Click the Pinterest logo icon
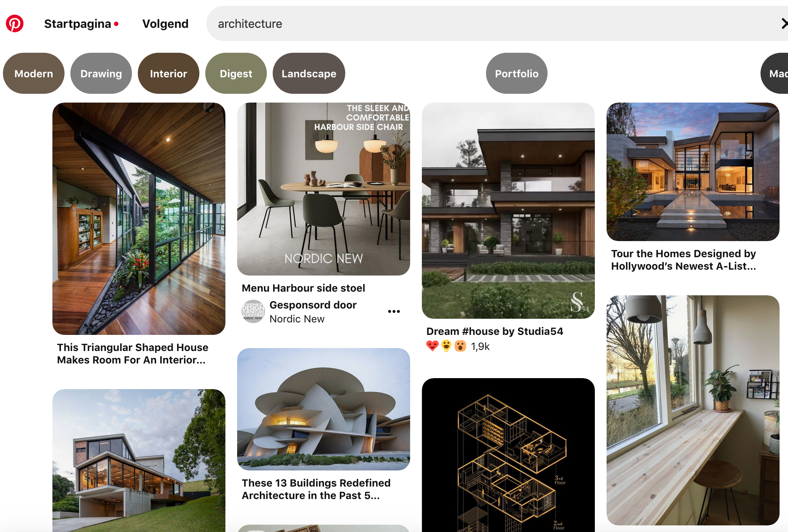 15,24
